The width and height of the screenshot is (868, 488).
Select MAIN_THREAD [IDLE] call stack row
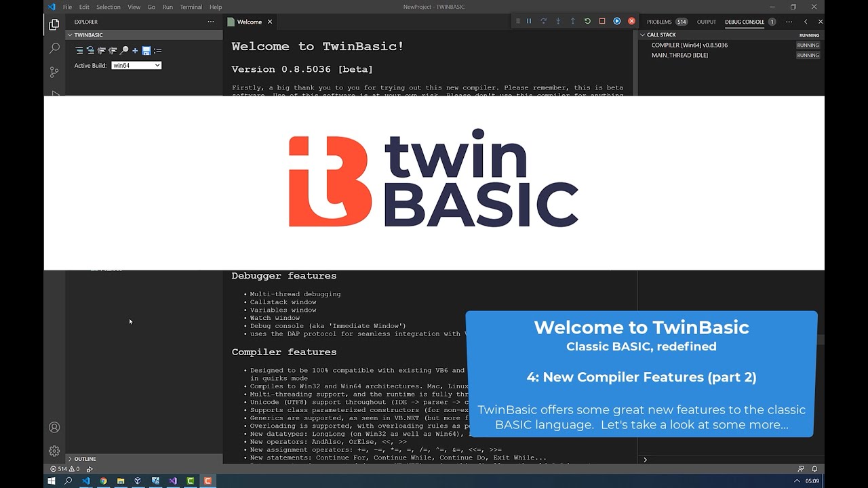(x=730, y=55)
